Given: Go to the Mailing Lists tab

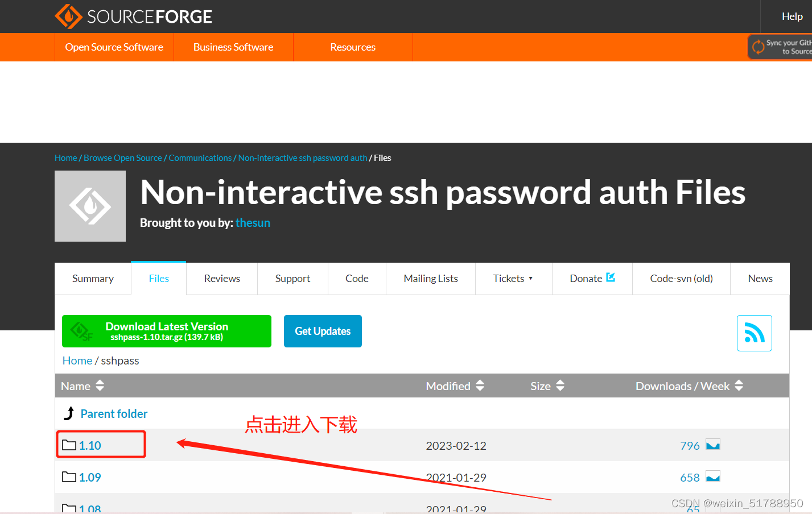Looking at the screenshot, I should click(431, 279).
